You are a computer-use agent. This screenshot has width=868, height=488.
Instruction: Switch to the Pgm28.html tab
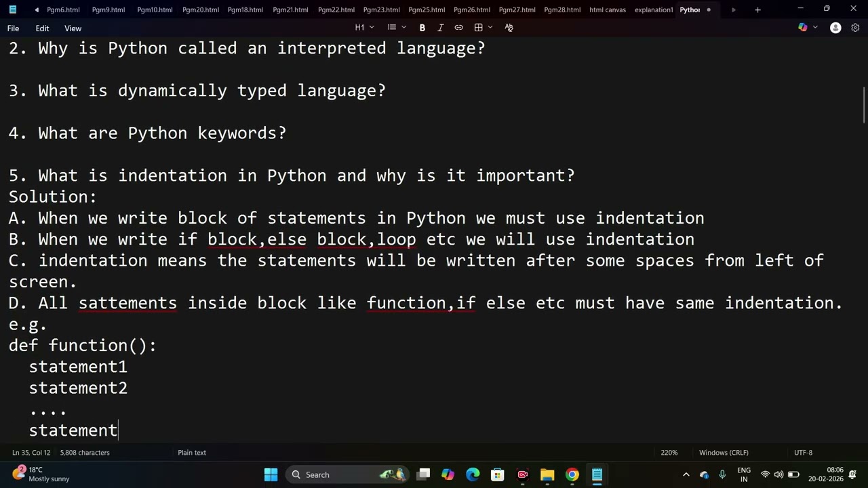click(562, 10)
